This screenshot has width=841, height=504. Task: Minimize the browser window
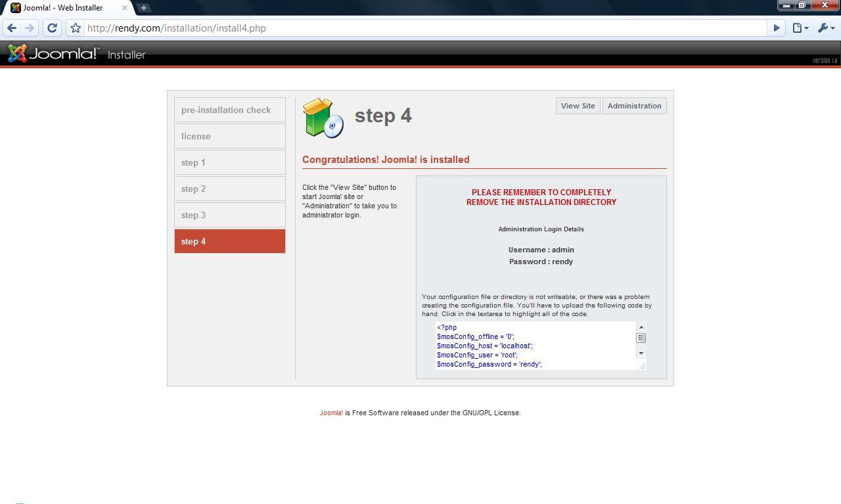[786, 5]
